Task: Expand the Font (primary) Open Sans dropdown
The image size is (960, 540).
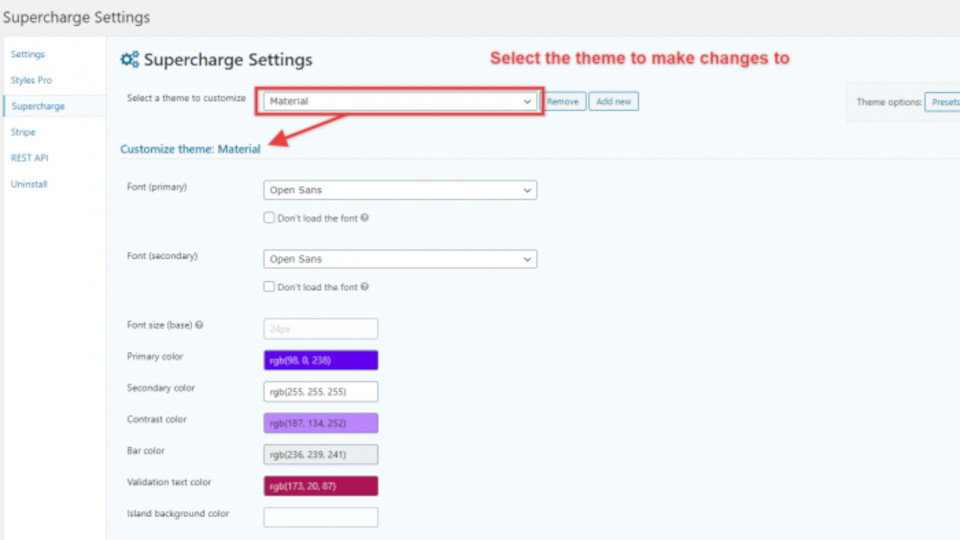Action: click(400, 190)
